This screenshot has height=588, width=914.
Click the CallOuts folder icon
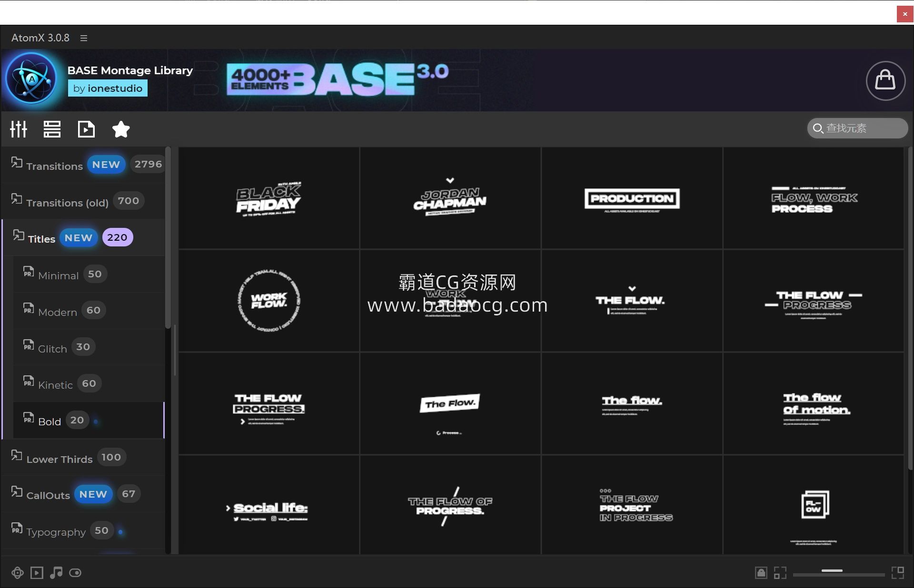click(17, 491)
